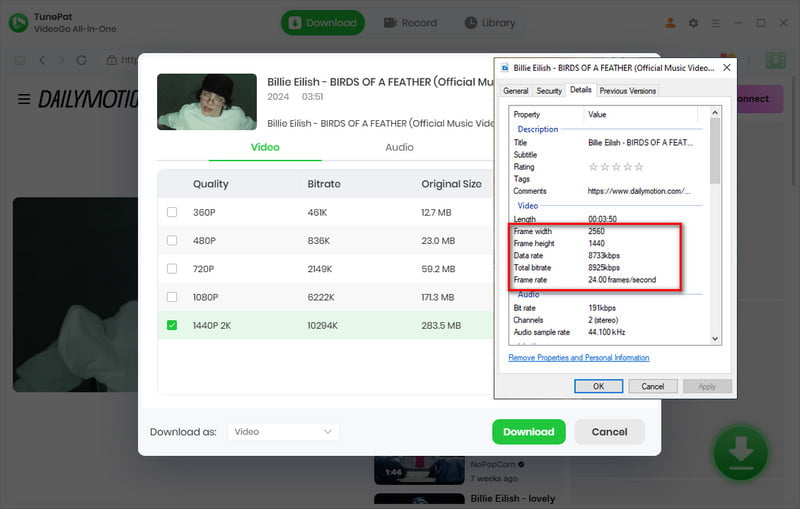Open the Dailymotion hamburger menu
The width and height of the screenshot is (800, 509).
pos(24,99)
